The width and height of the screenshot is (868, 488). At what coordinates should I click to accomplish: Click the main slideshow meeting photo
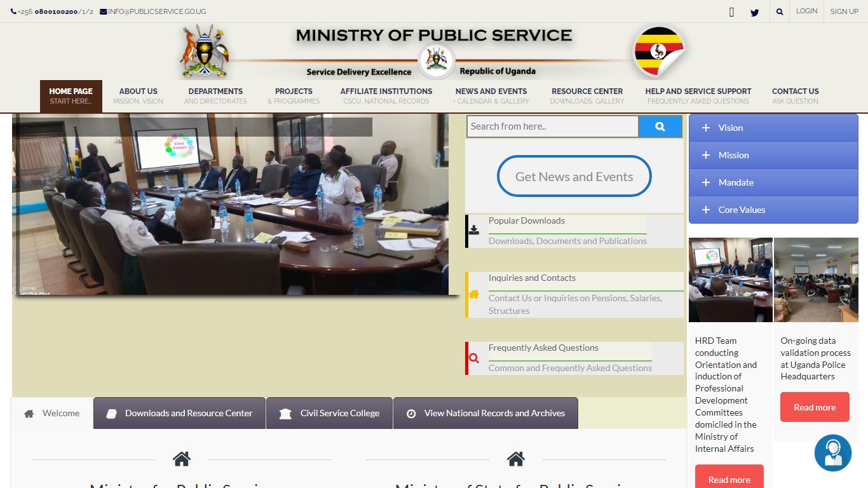tap(230, 204)
